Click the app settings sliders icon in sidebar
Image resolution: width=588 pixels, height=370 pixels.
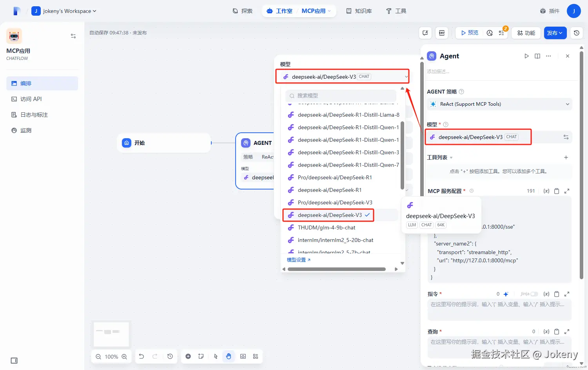(x=73, y=36)
